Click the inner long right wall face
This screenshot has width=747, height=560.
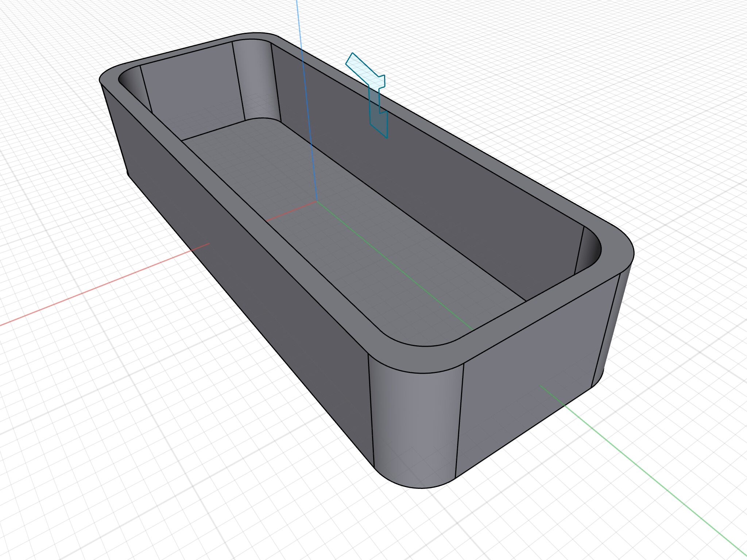click(x=438, y=190)
